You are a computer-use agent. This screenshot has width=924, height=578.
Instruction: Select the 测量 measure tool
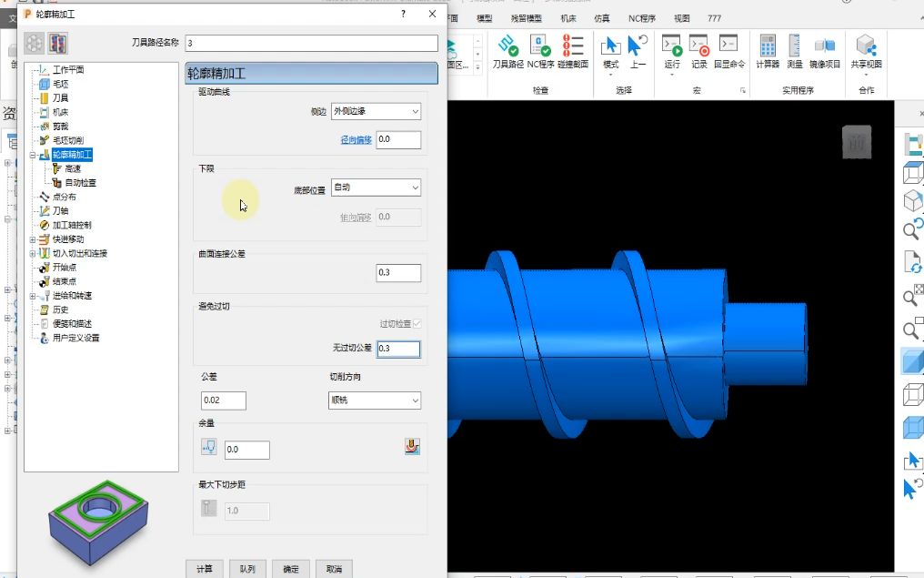pyautogui.click(x=794, y=46)
